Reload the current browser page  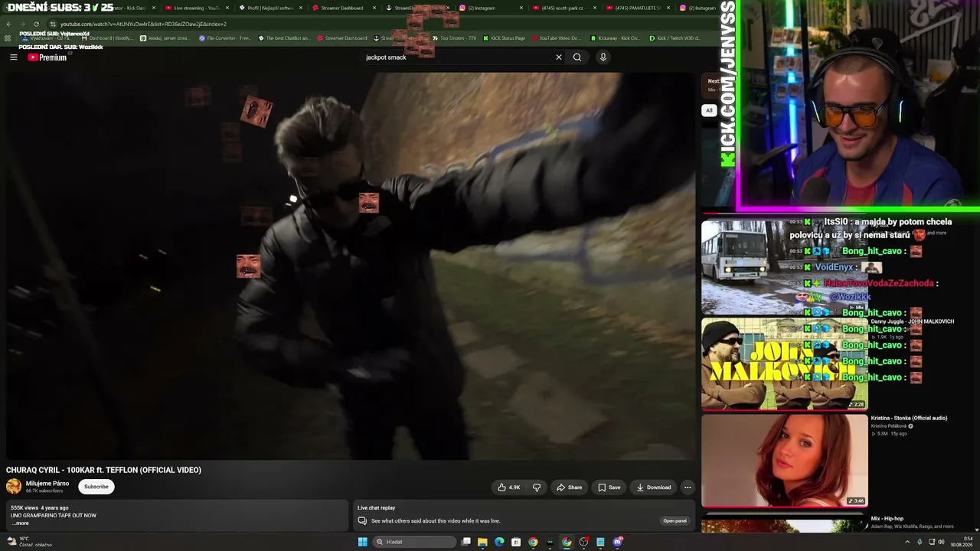coord(36,24)
